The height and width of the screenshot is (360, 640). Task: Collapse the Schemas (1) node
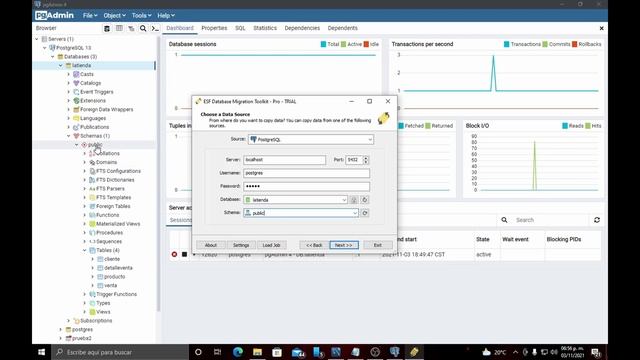(x=69, y=136)
